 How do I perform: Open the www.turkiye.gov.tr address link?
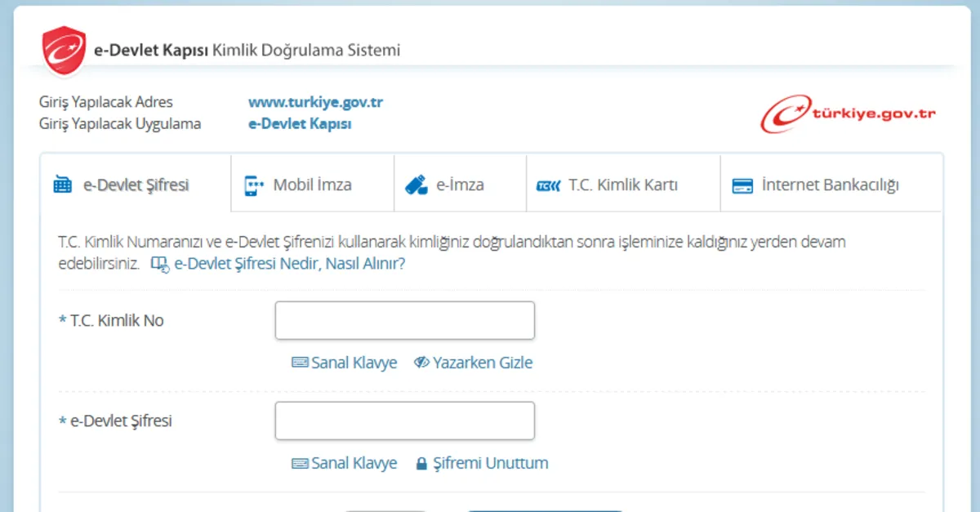point(315,103)
